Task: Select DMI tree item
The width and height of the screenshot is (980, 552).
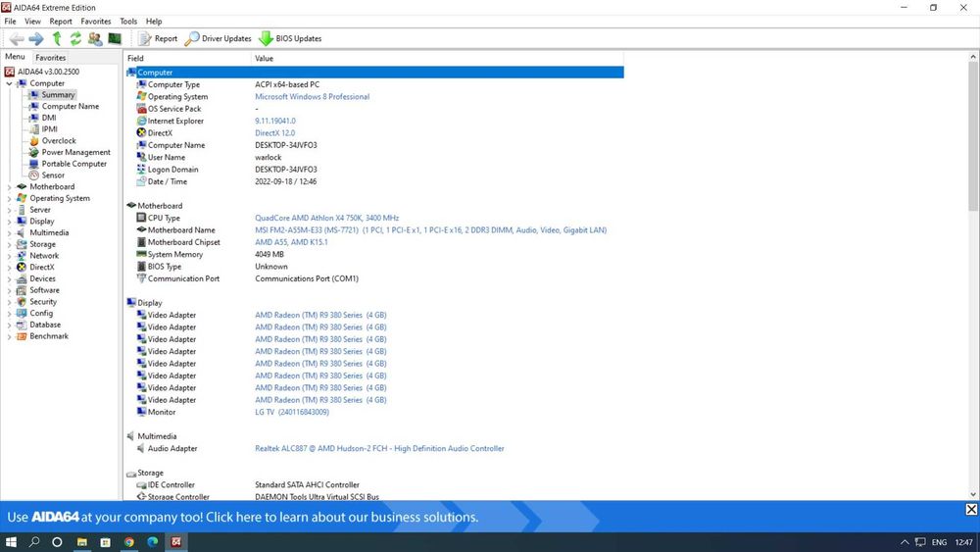Action: (49, 118)
